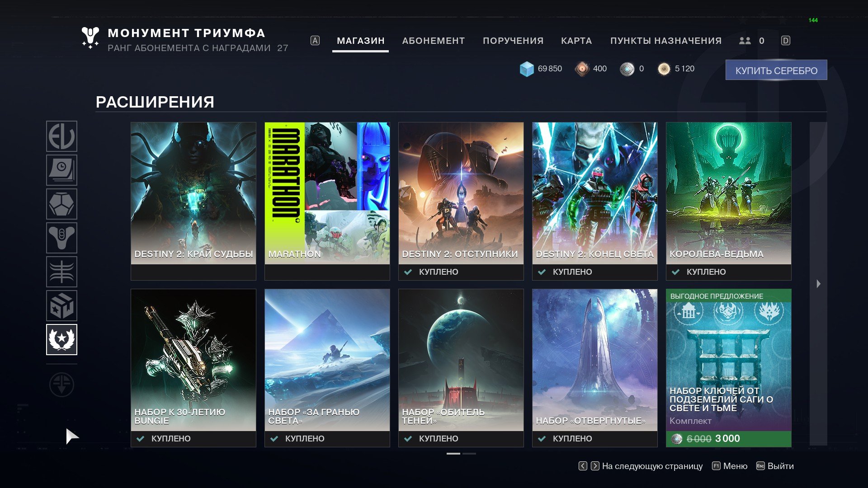Expand next page with the right arrow
The width and height of the screenshot is (868, 488).
(818, 284)
